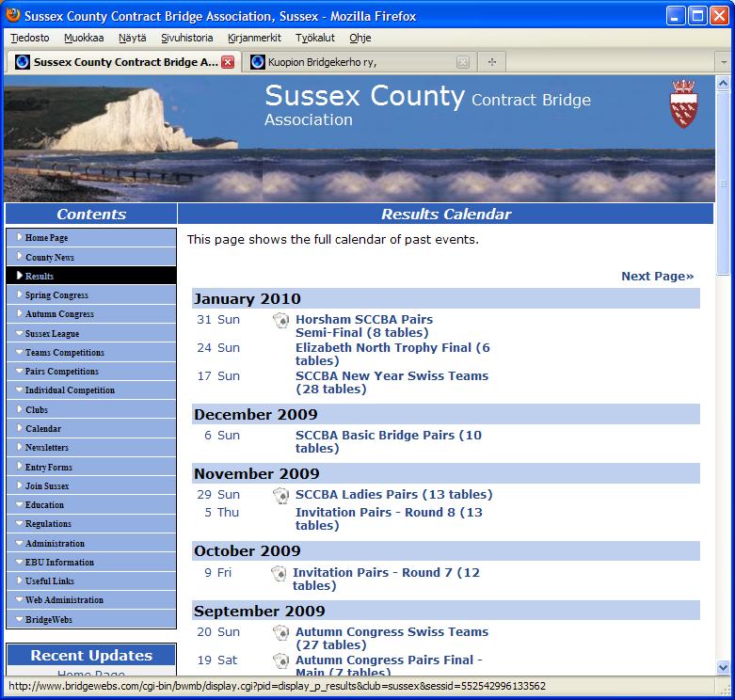Open SCCBA Basic Bridge Pairs results

click(388, 441)
